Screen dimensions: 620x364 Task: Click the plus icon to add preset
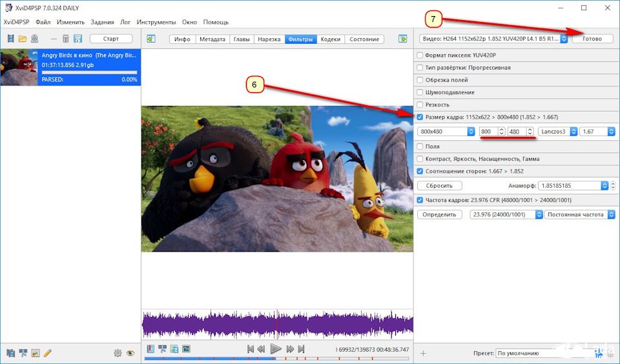click(423, 353)
